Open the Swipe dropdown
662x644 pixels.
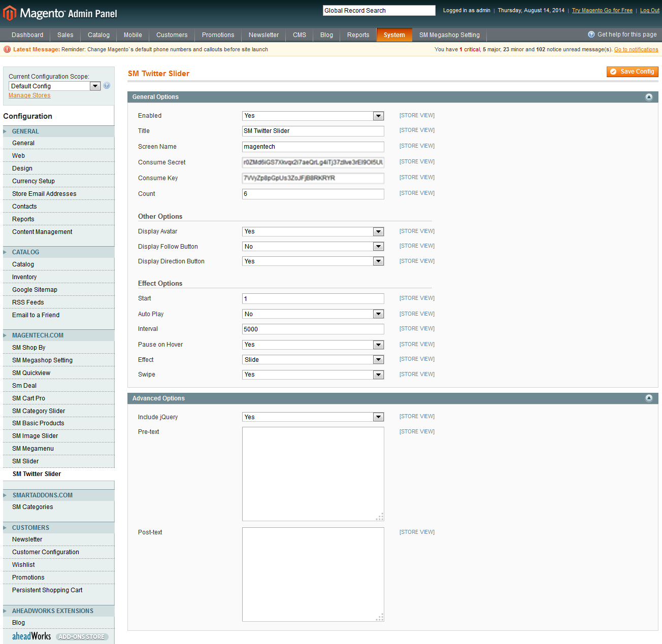(313, 375)
